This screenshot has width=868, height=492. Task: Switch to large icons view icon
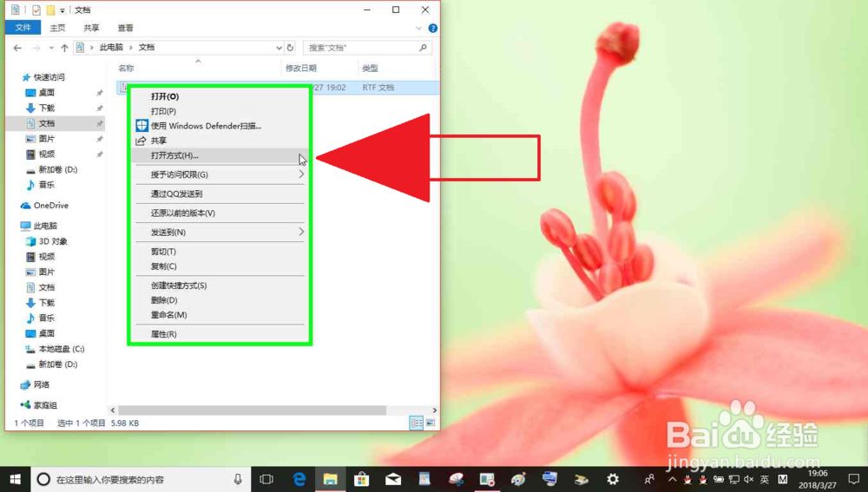[x=431, y=423]
